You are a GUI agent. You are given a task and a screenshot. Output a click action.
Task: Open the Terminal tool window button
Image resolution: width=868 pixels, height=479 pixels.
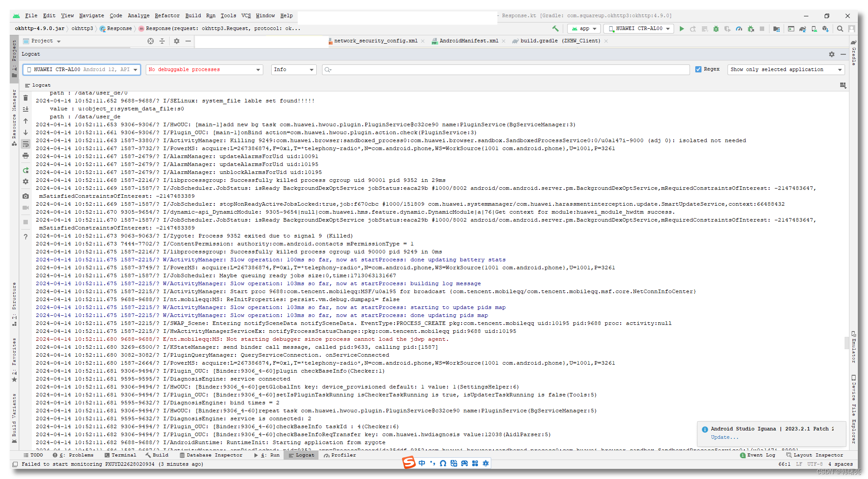[x=121, y=455]
